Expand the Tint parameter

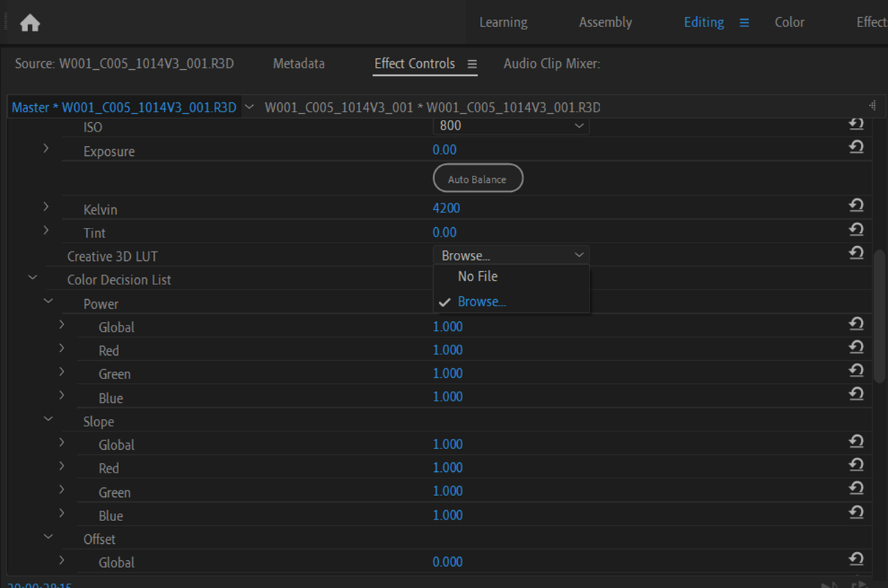46,230
